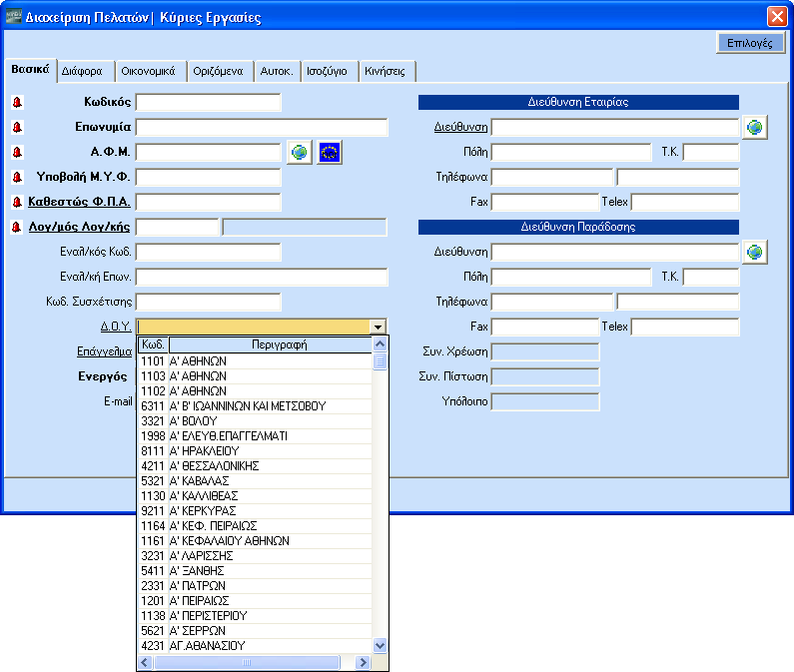Click the bell icon next to Καθεστώς Φ.Π.Α.
Viewport: 794px width, 672px height.
[17, 202]
